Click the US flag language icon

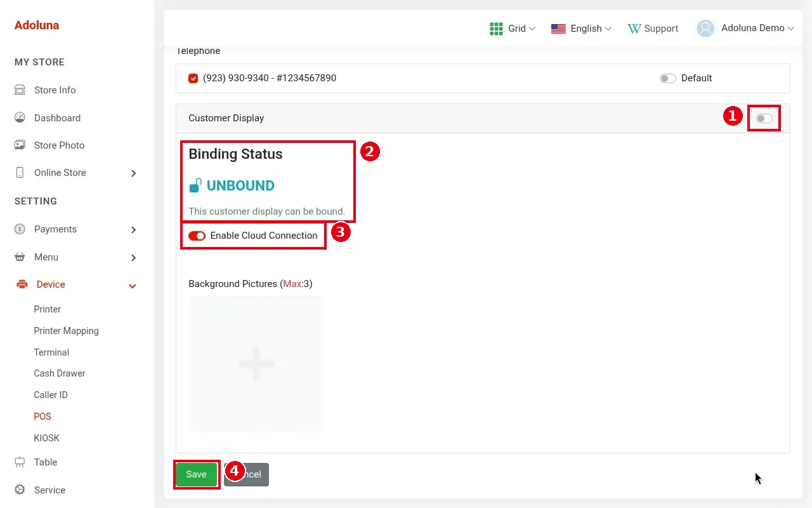(x=558, y=29)
